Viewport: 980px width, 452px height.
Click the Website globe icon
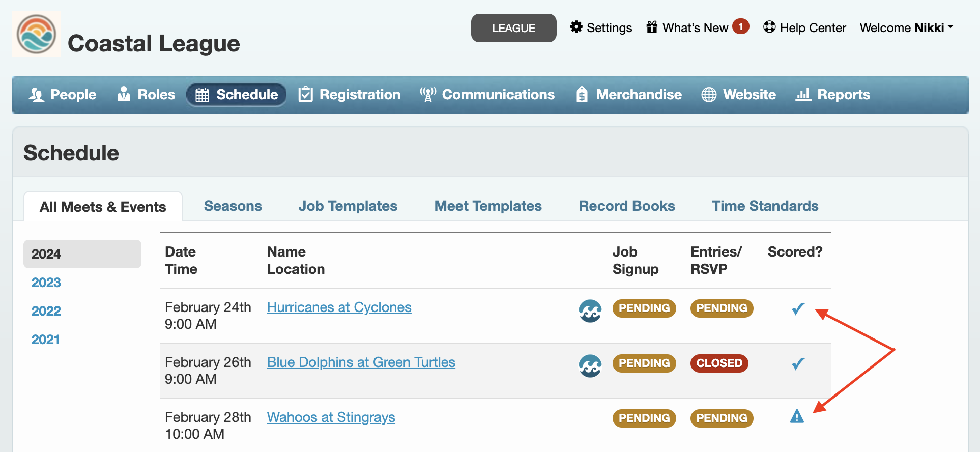[709, 95]
